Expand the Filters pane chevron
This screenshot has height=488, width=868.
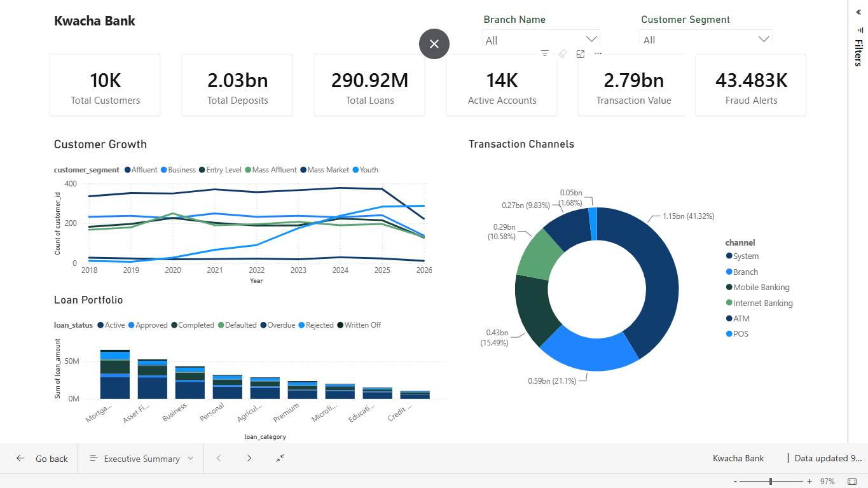click(858, 11)
